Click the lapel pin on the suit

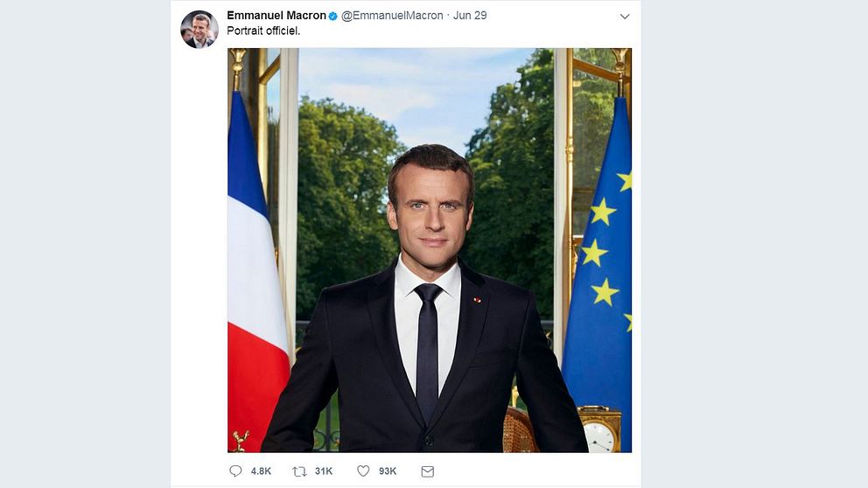(477, 301)
